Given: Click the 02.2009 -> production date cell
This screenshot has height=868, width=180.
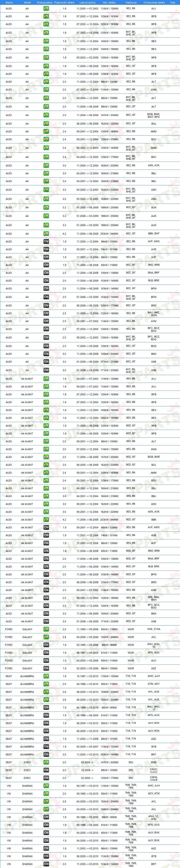Looking at the screenshot, I should 87,778.
